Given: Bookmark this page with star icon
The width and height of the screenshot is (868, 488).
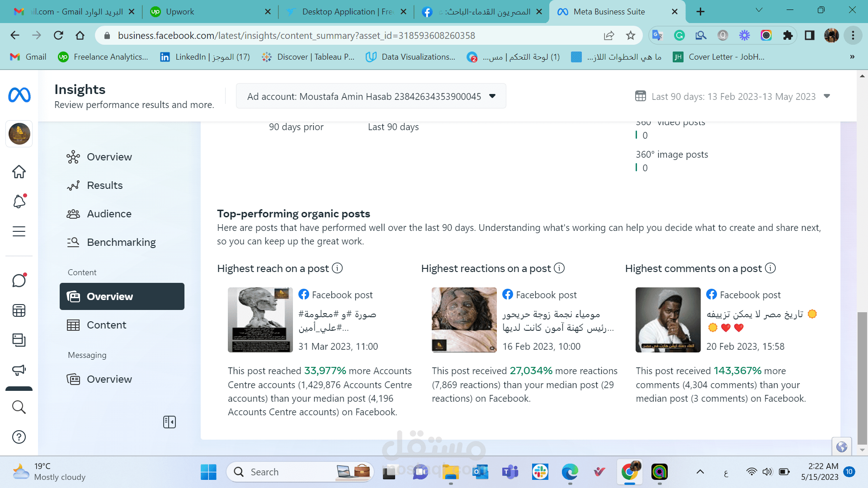Looking at the screenshot, I should pos(631,35).
